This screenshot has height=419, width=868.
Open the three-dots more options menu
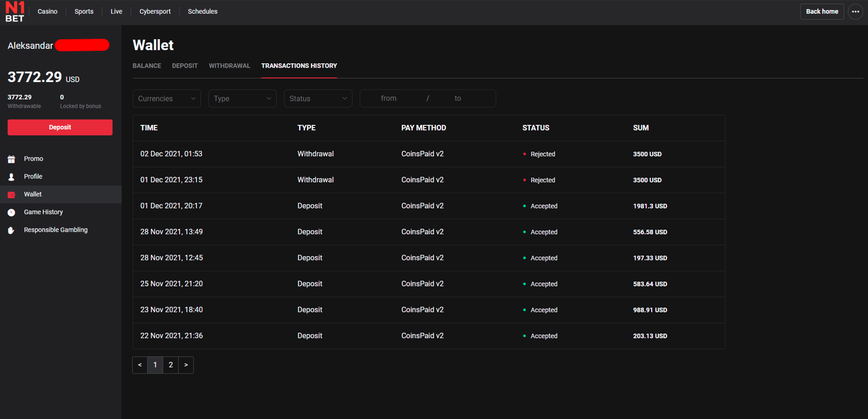pyautogui.click(x=855, y=11)
